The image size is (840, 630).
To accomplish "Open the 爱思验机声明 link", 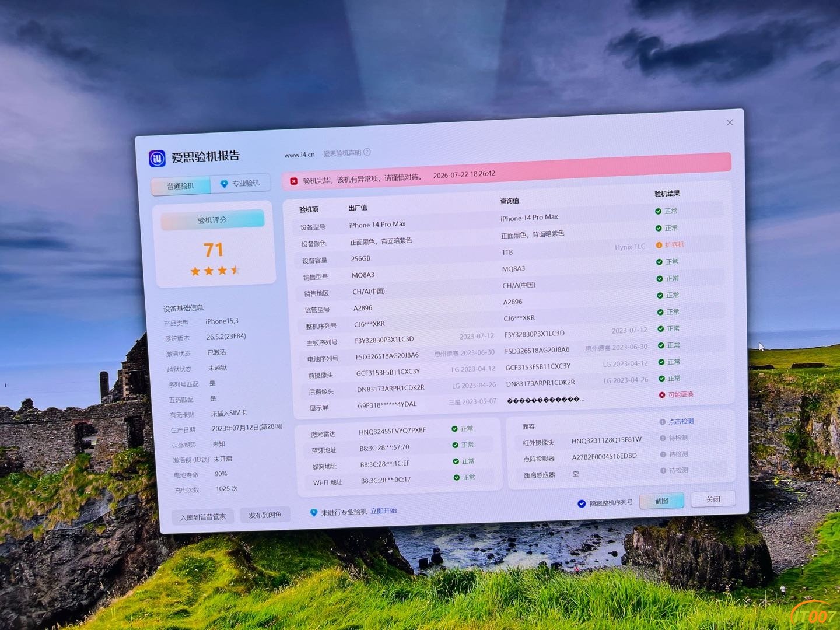I will (342, 153).
